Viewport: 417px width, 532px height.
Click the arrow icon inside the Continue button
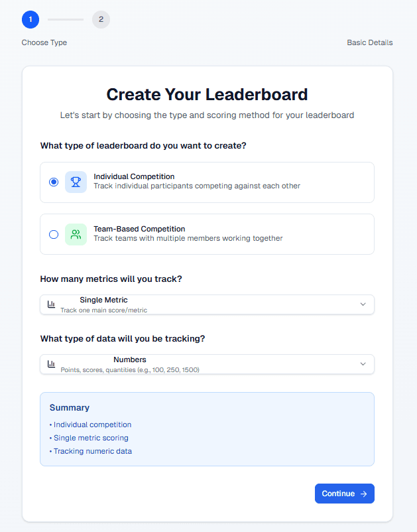[363, 494]
